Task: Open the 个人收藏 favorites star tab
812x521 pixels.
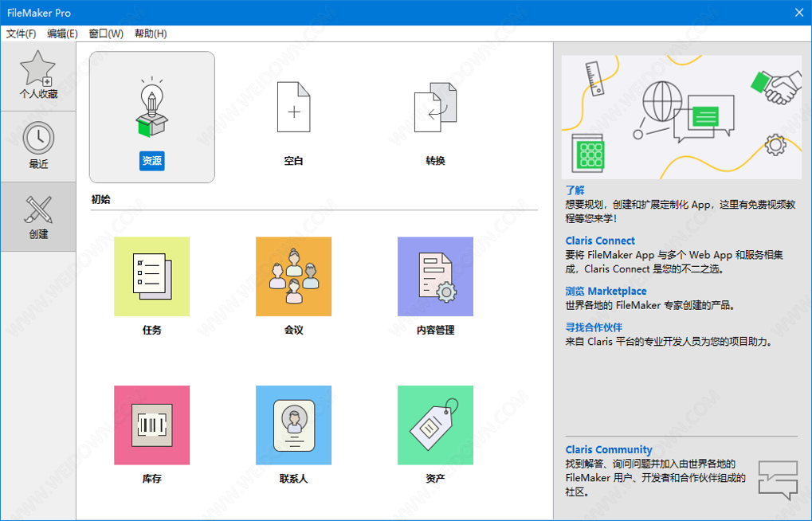Action: tap(38, 76)
